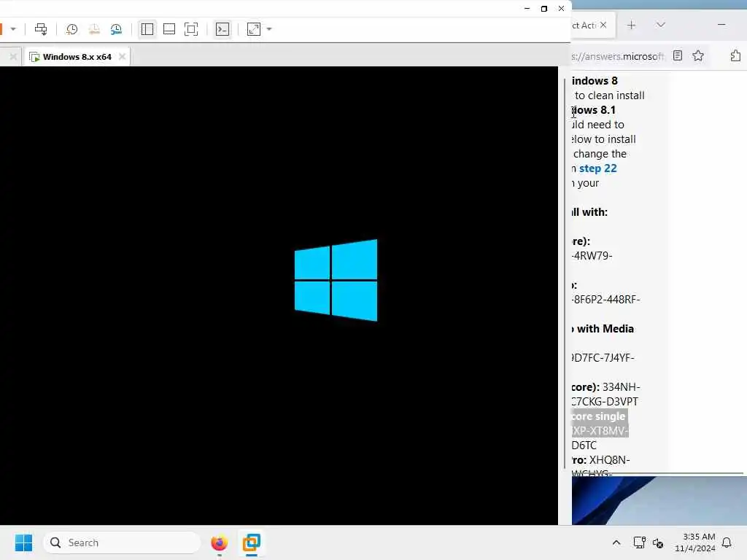The width and height of the screenshot is (747, 560).
Task: Click the 'with Media' heading text
Action: coord(605,329)
